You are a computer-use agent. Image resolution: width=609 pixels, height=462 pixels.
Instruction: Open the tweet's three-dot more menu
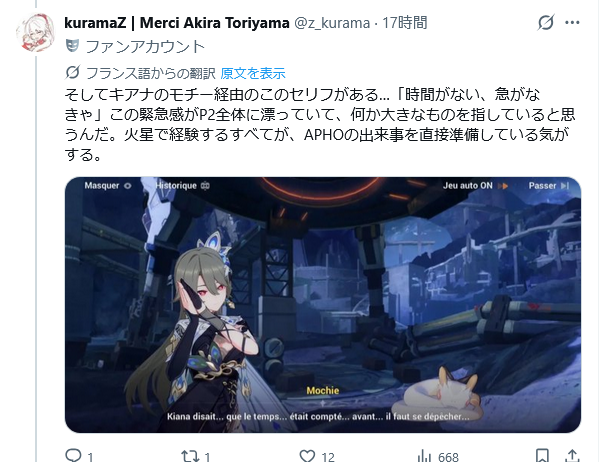tap(572, 23)
